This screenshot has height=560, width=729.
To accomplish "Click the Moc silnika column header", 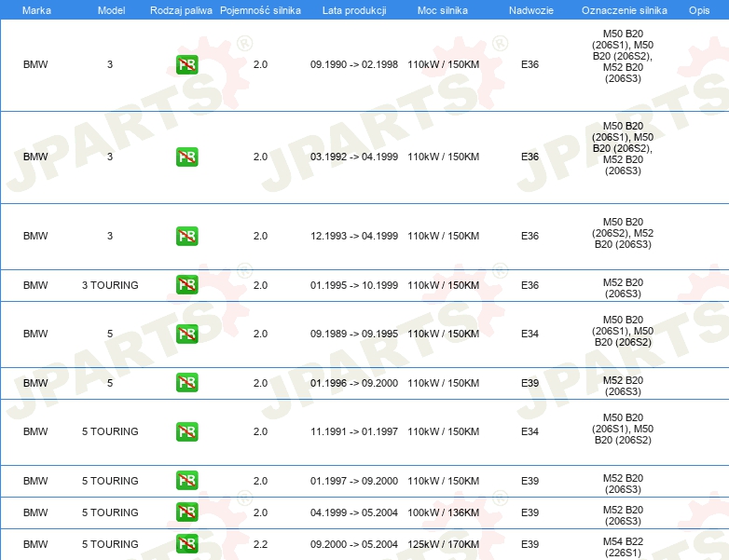I will pyautogui.click(x=443, y=9).
